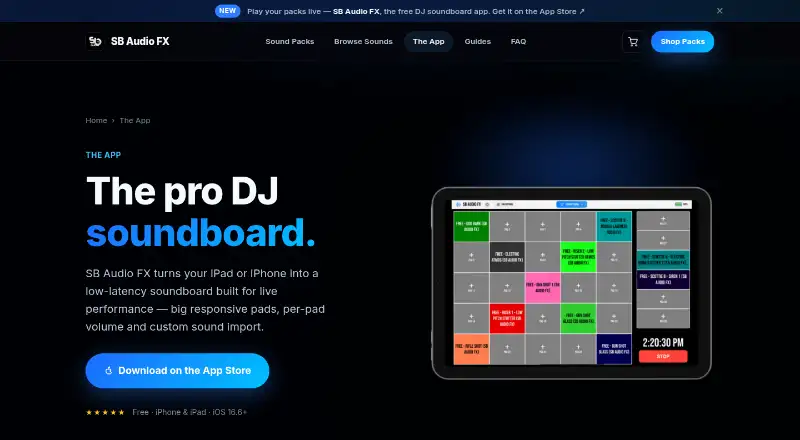Tap the red Riser 1 pad
The width and height of the screenshot is (800, 440).
507,319
